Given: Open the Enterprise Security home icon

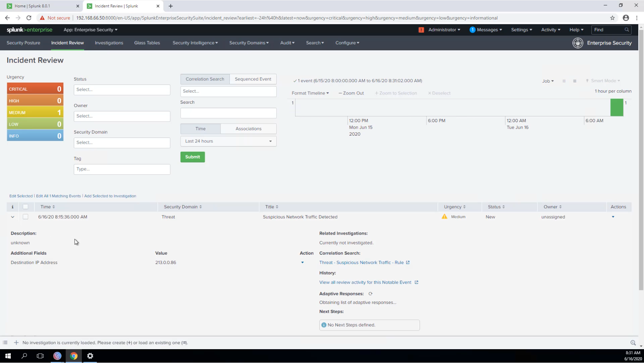Looking at the screenshot, I should coord(578,43).
